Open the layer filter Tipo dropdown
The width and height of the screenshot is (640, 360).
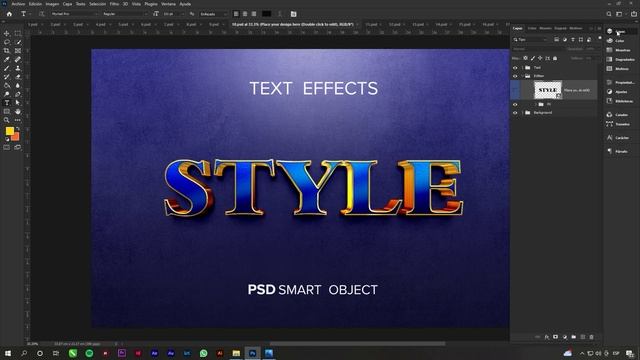tap(531, 40)
